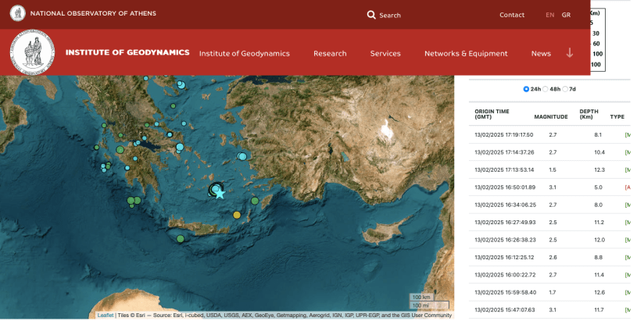The width and height of the screenshot is (644, 321).
Task: Click the Leaflet attribution link
Action: pos(106,316)
